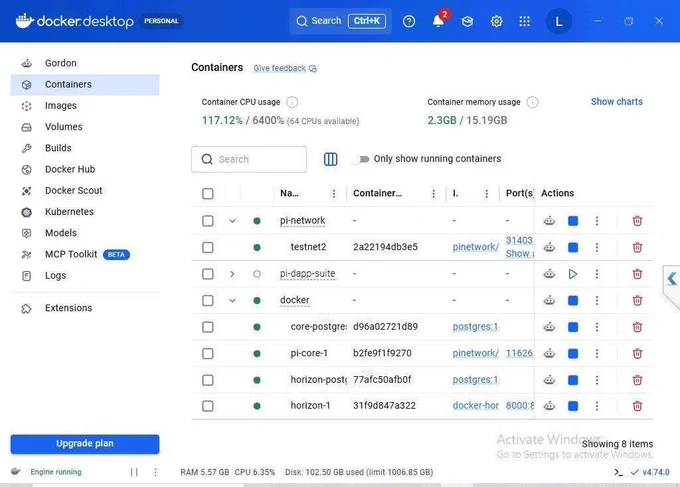Image resolution: width=680 pixels, height=487 pixels.
Task: Open Kubernetes in the sidebar
Action: point(85,212)
